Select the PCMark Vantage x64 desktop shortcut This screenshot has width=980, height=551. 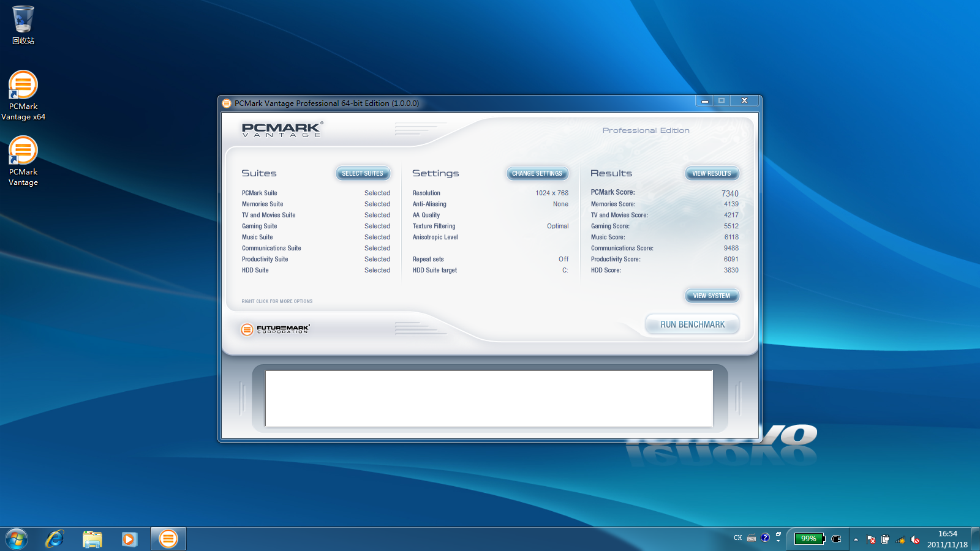click(x=23, y=96)
